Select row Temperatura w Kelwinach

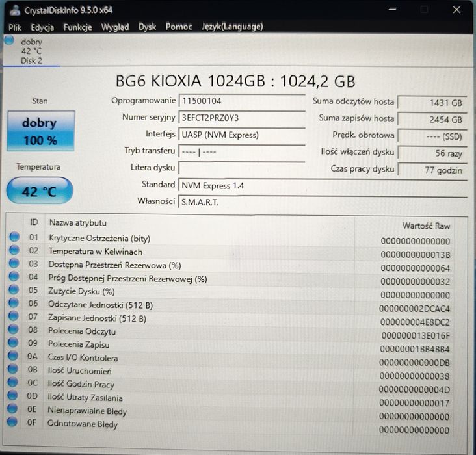pyautogui.click(x=231, y=252)
